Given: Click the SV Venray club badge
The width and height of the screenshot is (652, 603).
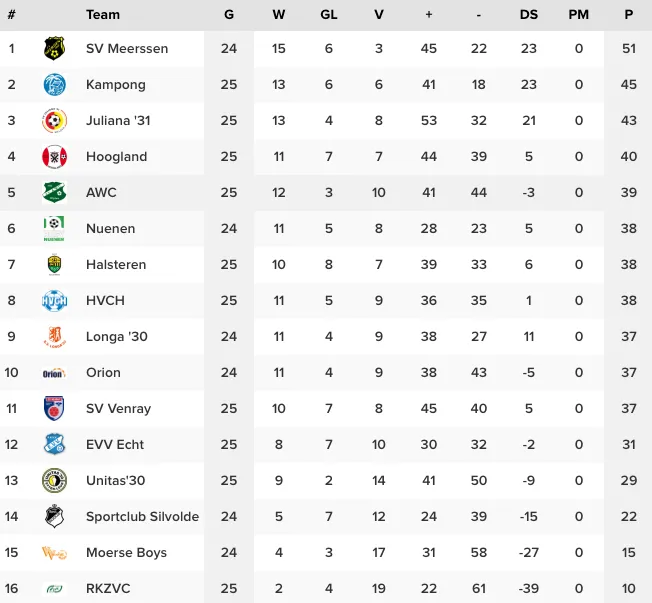Looking at the screenshot, I should coord(54,409).
